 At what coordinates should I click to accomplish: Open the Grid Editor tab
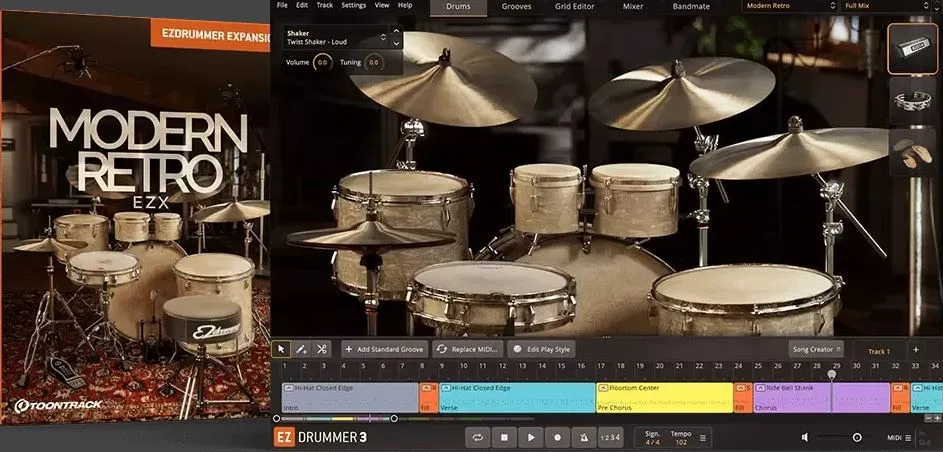(x=575, y=7)
